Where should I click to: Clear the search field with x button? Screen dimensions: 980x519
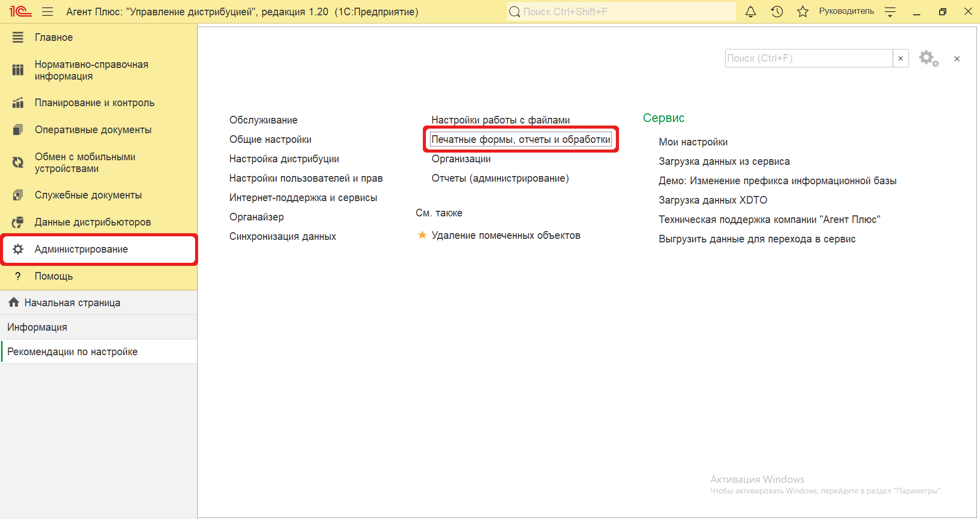[900, 58]
